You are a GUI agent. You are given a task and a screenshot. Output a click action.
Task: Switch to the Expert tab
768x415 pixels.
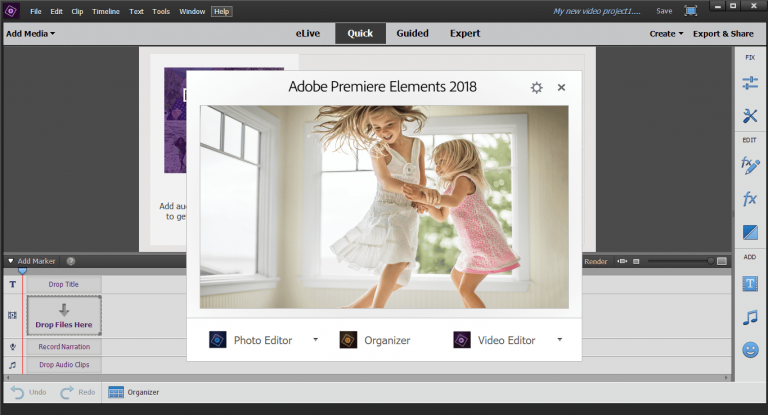(465, 33)
